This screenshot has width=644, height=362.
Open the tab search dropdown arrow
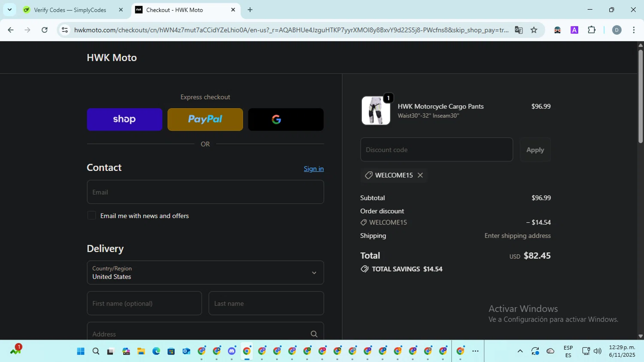point(9,9)
